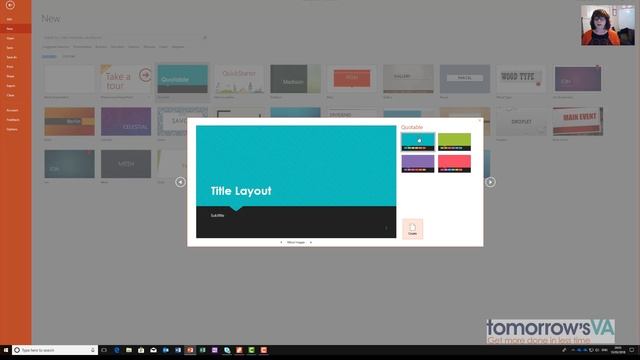Click the back arrow to leave Backstage
Screen dimensions: 640x360
[x=10, y=5]
